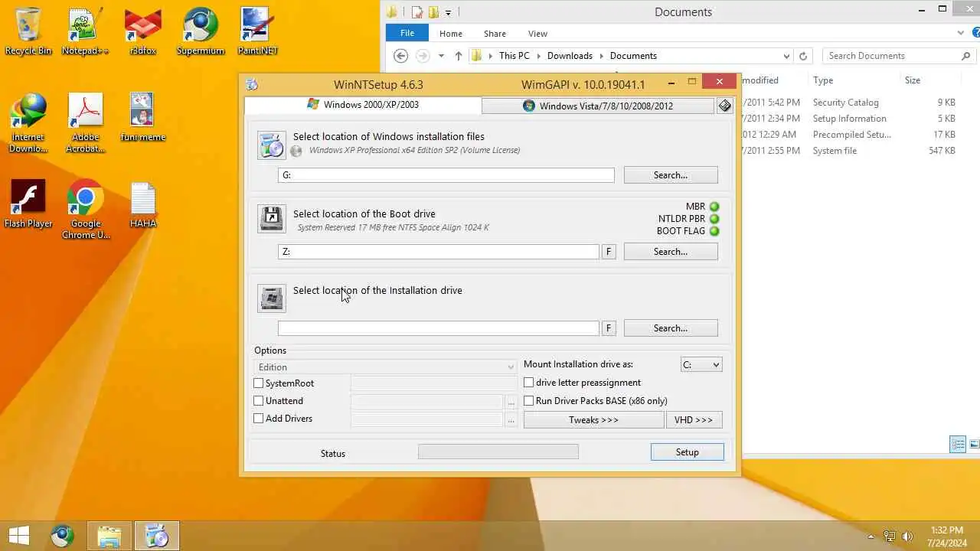Click the chevron after Downloads in address bar
This screenshot has width=980, height=551.
(602, 56)
